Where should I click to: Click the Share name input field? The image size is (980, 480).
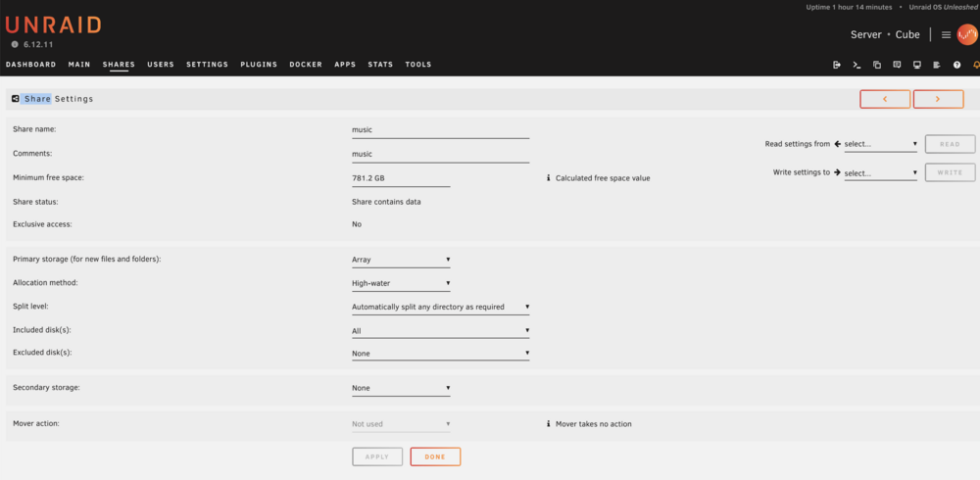coord(441,130)
